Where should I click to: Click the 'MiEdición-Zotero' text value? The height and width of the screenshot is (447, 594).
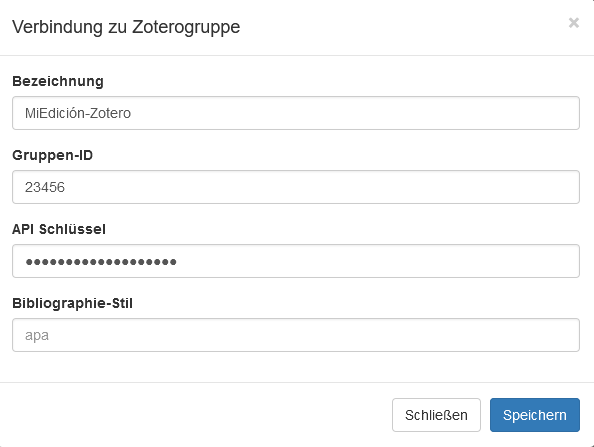[78, 113]
